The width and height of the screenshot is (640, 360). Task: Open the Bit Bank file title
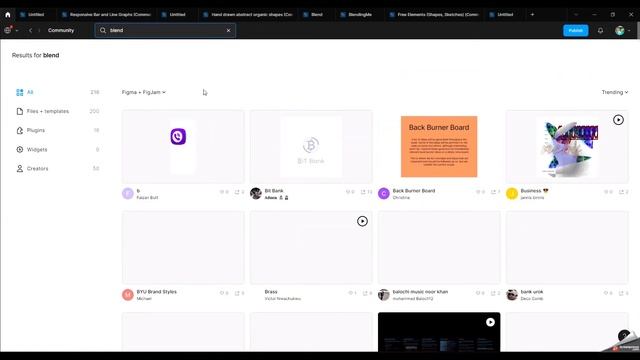[274, 191]
